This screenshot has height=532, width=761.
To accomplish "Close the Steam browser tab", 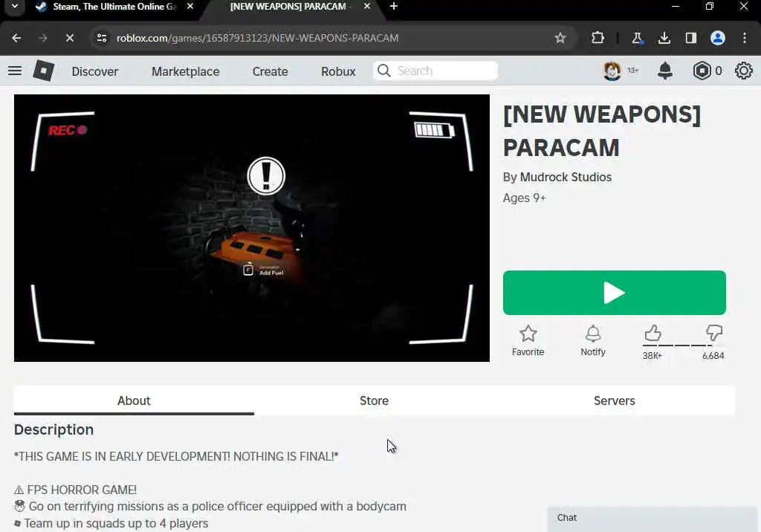I will 190,6.
